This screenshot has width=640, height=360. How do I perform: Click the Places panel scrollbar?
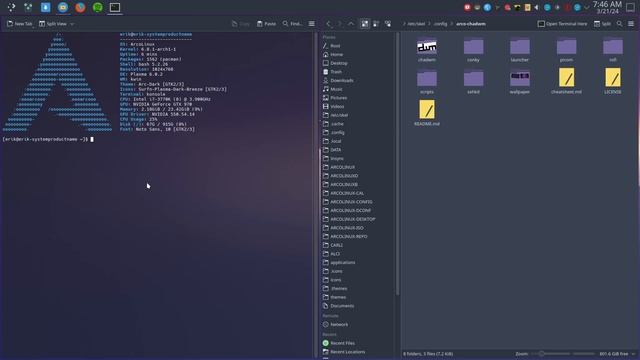click(398, 163)
